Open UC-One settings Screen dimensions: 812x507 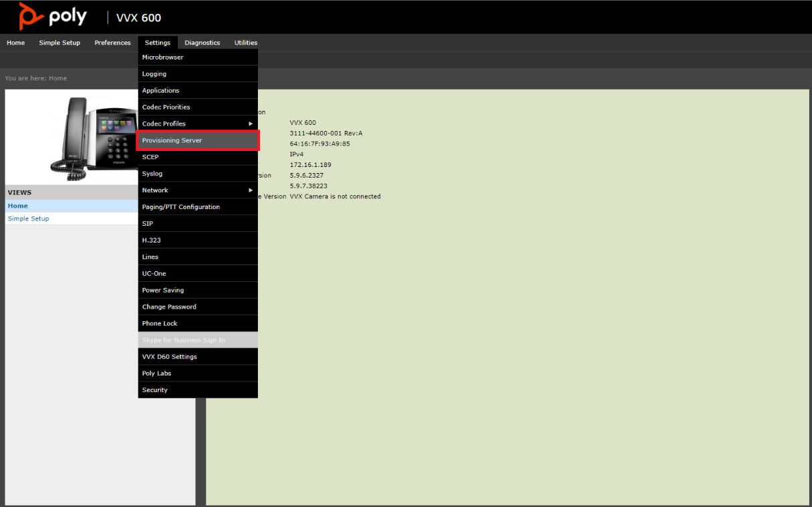[198, 274]
